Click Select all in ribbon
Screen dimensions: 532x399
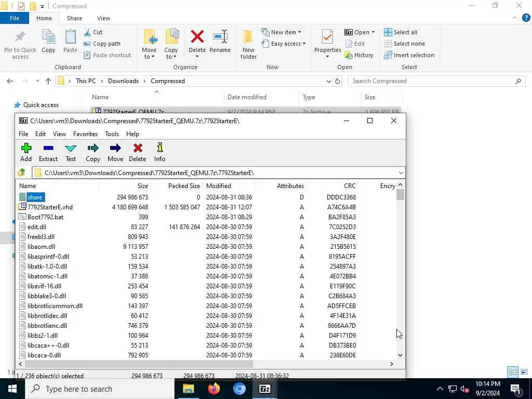click(x=401, y=32)
